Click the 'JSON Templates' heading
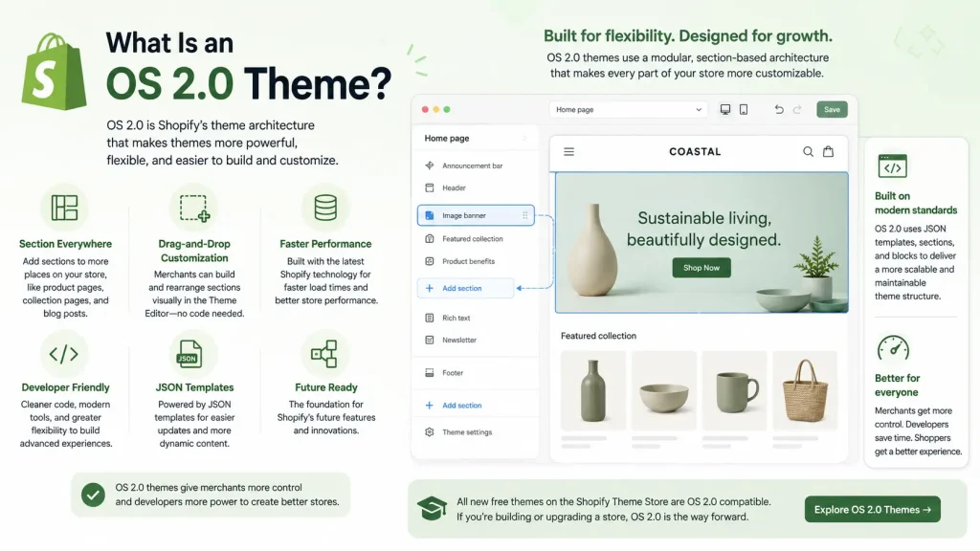The width and height of the screenshot is (980, 551). point(194,387)
